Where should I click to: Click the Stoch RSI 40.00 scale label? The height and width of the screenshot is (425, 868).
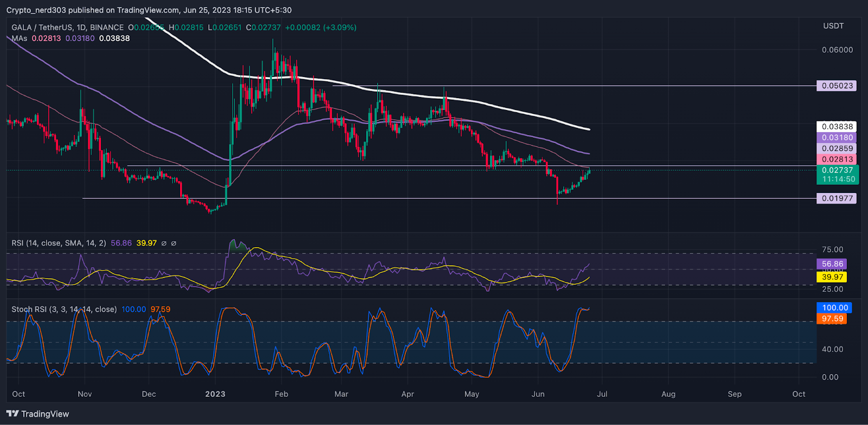point(833,349)
